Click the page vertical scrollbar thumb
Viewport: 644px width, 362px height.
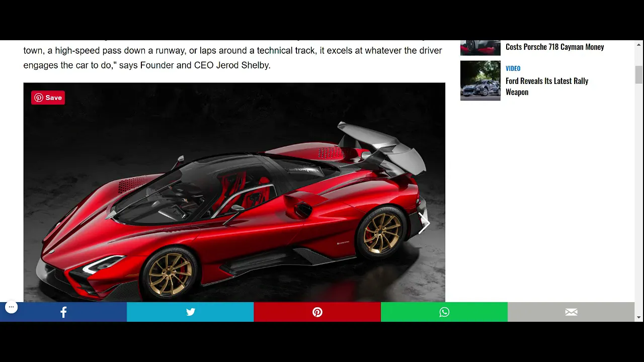[639, 74]
